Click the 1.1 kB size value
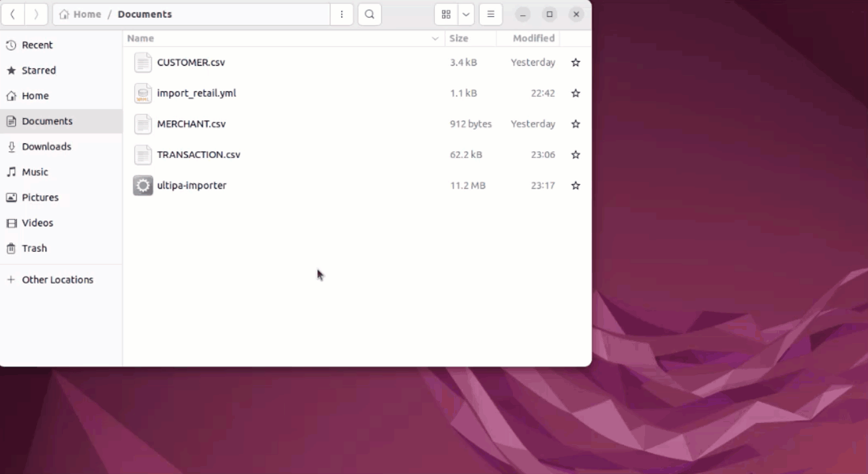The height and width of the screenshot is (474, 868). pyautogui.click(x=463, y=93)
